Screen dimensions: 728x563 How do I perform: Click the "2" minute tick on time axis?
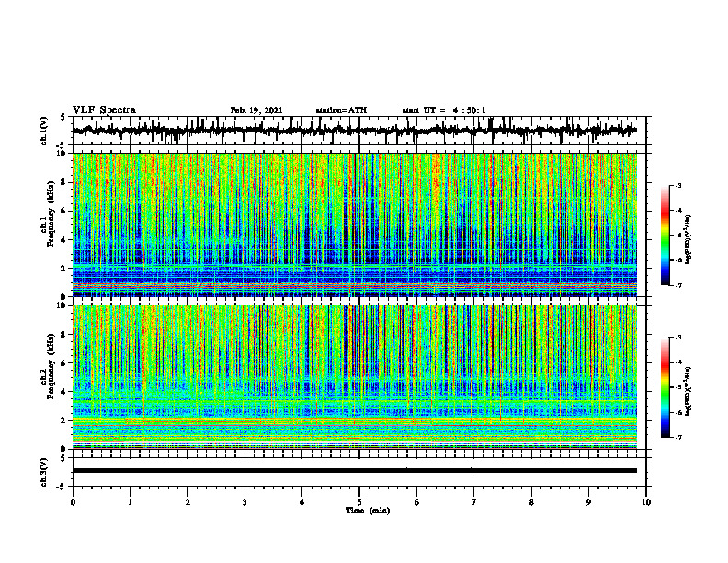tap(188, 502)
